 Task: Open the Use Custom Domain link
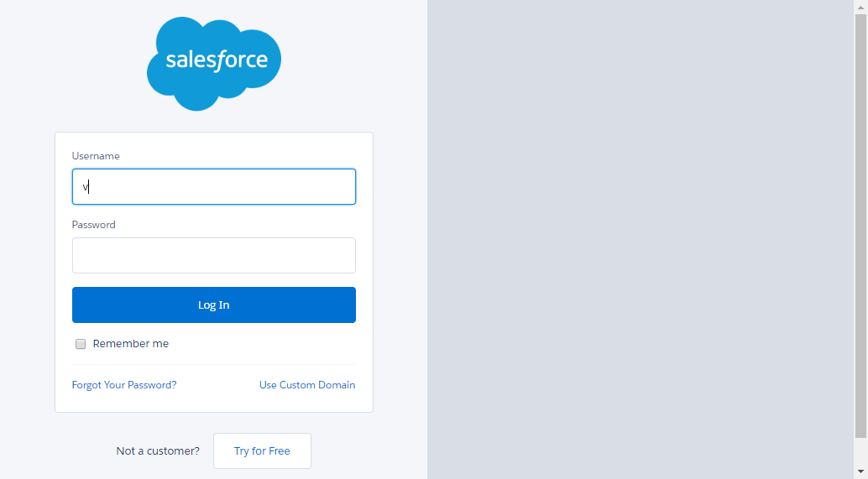[x=307, y=385]
